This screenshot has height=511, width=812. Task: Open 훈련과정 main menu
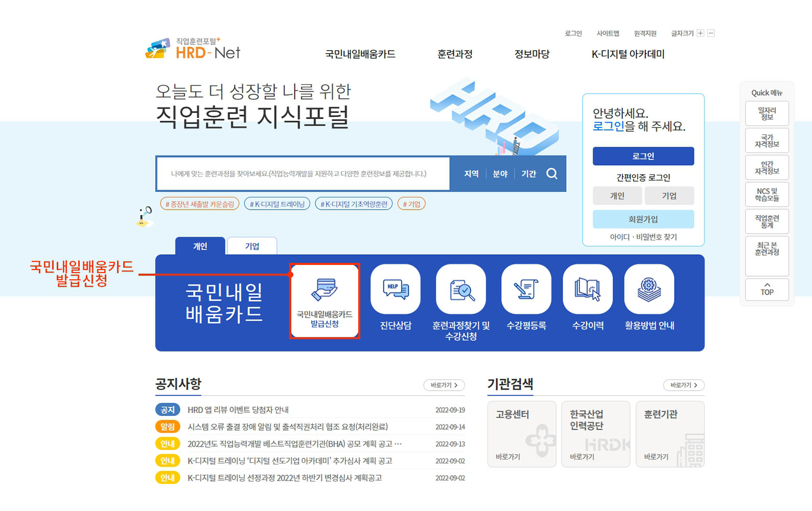coord(455,54)
